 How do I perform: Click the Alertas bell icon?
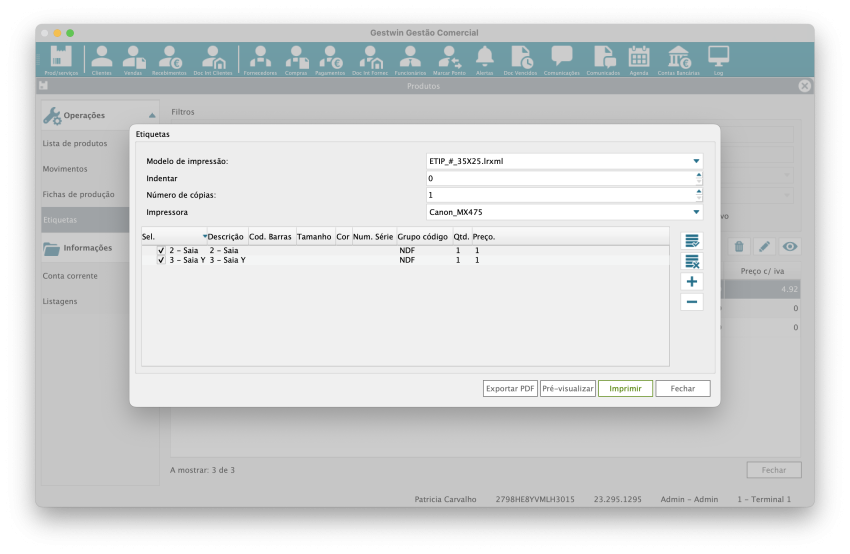pyautogui.click(x=484, y=58)
